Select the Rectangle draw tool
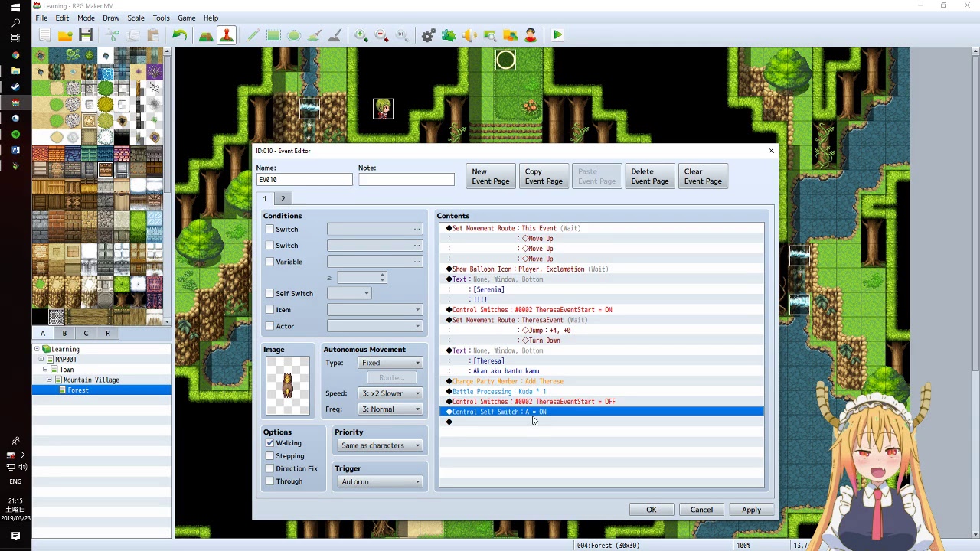Screen dimensions: 980x551 coord(273,35)
